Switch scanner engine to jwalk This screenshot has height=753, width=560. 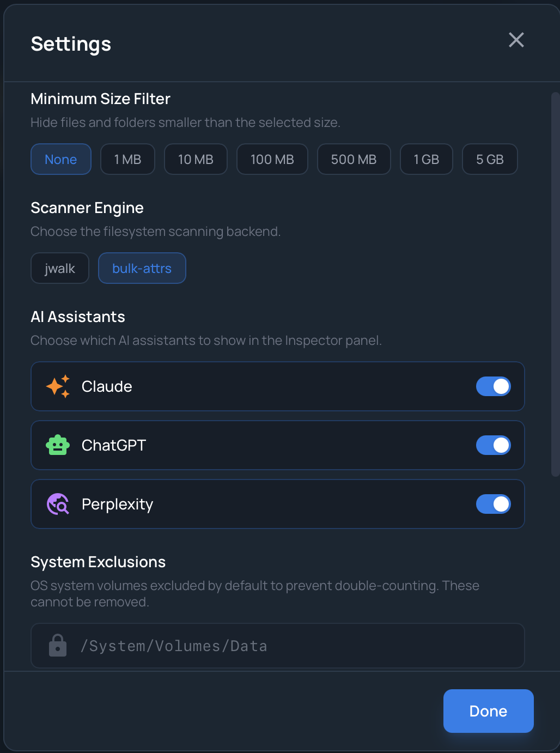60,268
